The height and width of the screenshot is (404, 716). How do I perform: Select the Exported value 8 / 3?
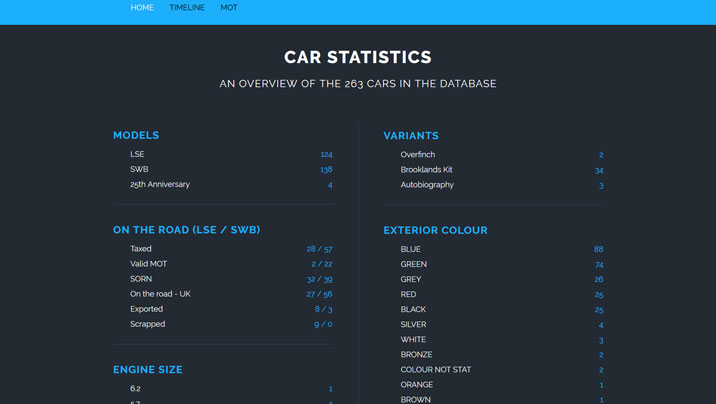click(323, 309)
